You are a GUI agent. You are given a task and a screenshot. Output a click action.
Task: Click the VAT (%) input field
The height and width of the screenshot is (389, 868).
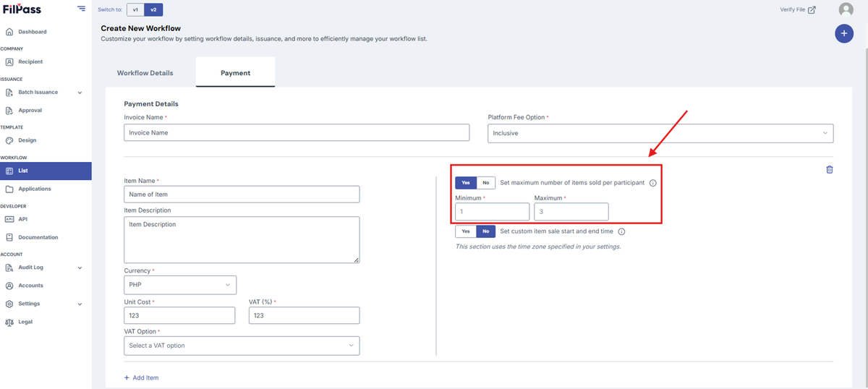(304, 315)
